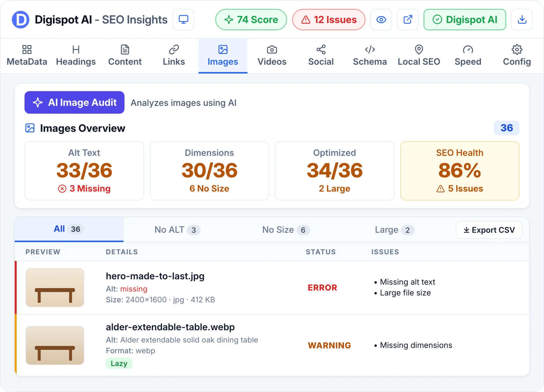Click the 3 Missing error icon

point(62,189)
